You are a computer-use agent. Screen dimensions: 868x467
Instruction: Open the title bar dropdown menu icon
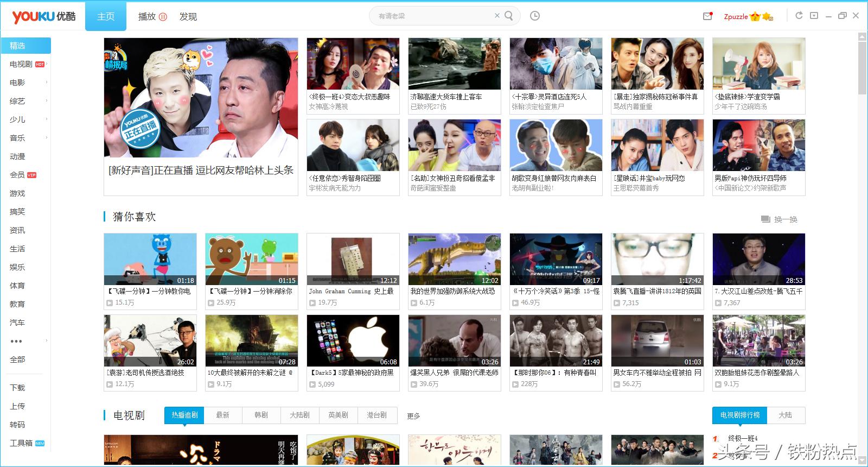(814, 16)
